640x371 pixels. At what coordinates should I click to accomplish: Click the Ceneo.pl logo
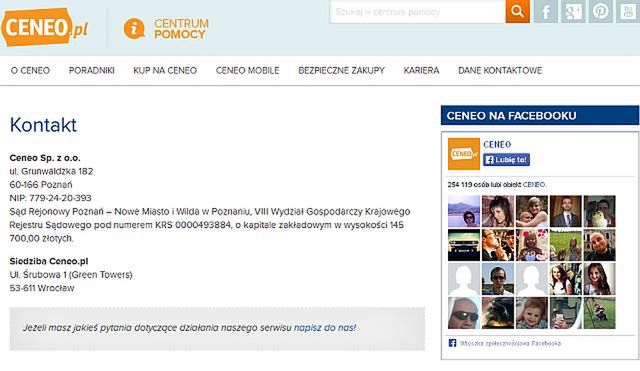(x=44, y=27)
